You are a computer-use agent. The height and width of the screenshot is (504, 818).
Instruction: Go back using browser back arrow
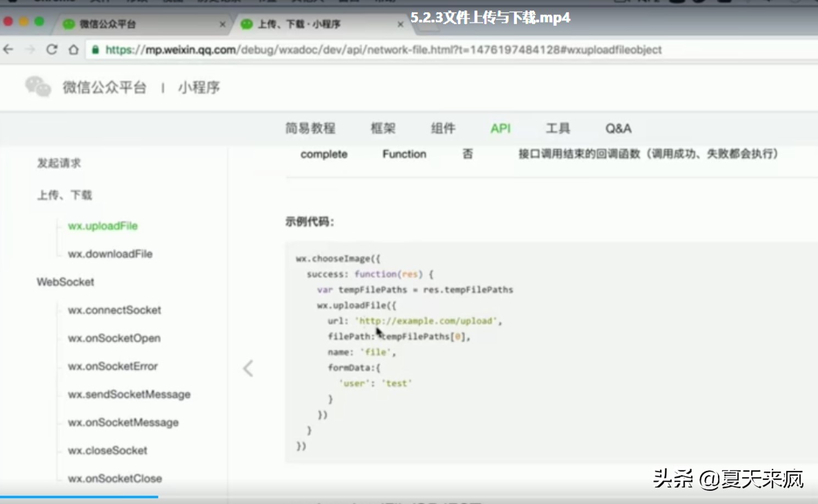click(8, 49)
